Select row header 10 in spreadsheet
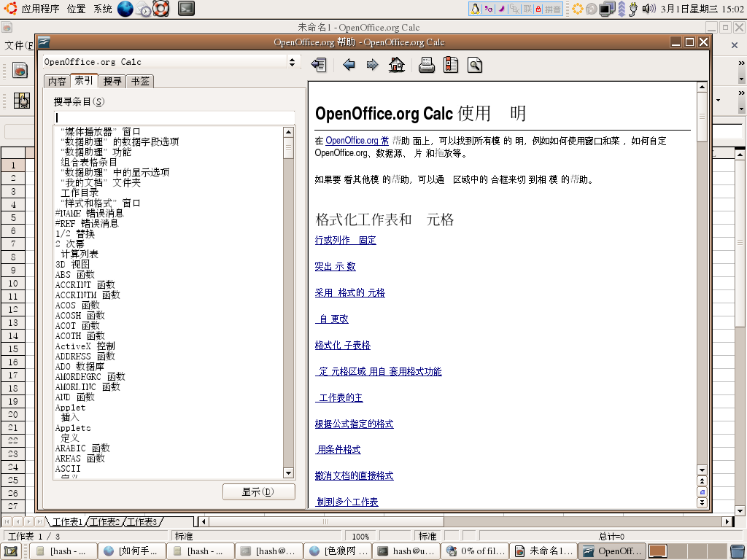Image resolution: width=747 pixels, height=560 pixels. click(x=13, y=284)
